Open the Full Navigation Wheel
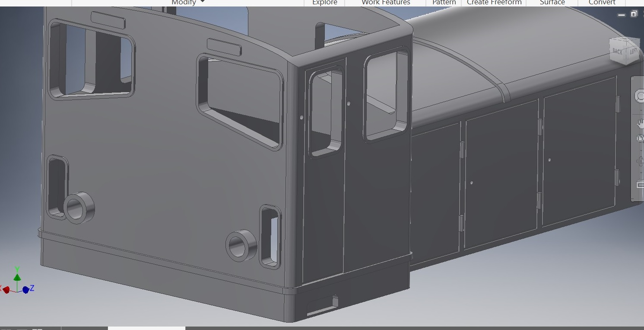Screen dimensions: 644x330 (x=640, y=95)
